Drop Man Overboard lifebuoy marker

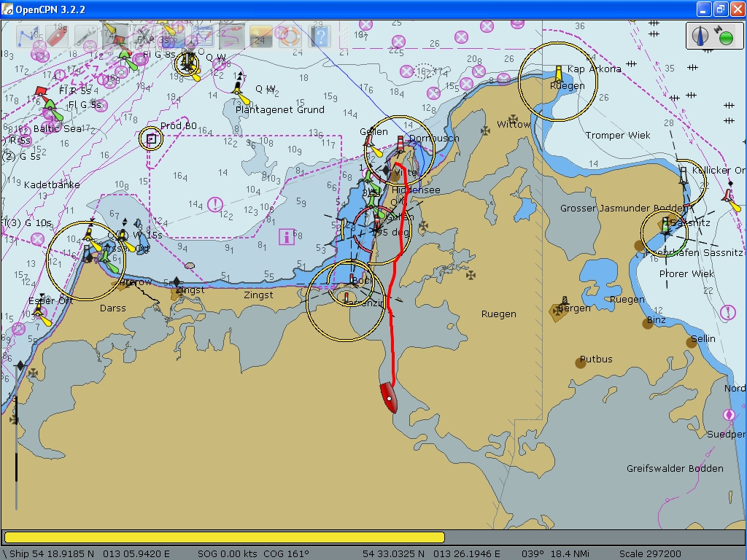(x=290, y=36)
